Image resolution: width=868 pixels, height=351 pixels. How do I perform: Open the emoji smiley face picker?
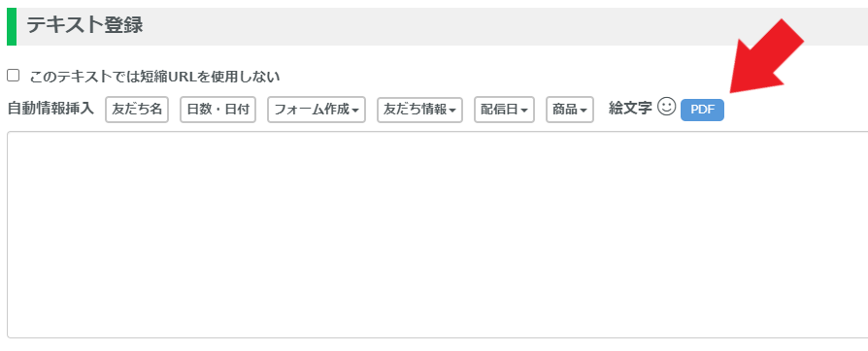point(666,108)
